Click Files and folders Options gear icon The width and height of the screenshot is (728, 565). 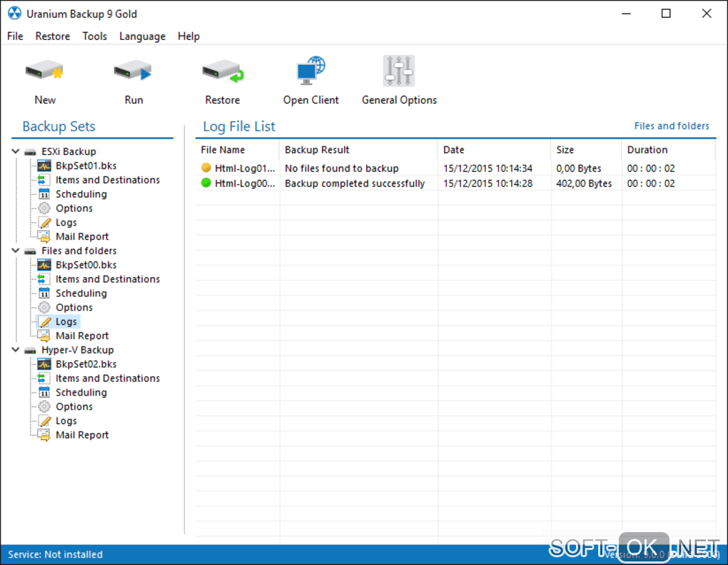44,308
